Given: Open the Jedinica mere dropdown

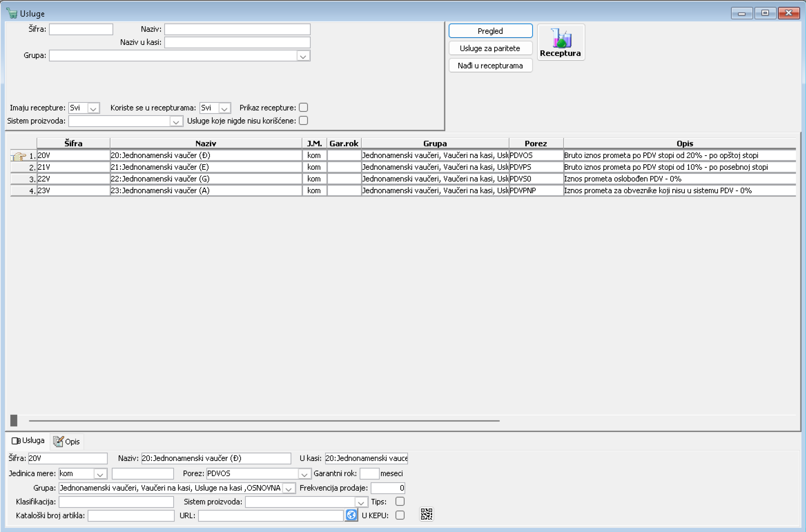Looking at the screenshot, I should pyautogui.click(x=100, y=474).
